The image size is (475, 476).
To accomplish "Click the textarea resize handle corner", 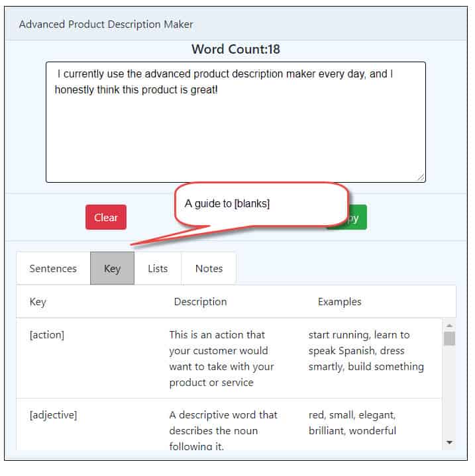I will coord(421,177).
